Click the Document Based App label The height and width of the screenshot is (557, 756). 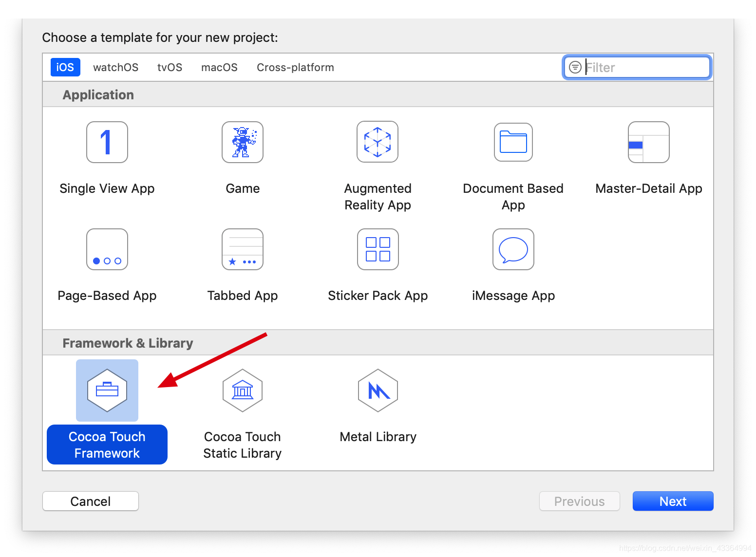tap(513, 197)
